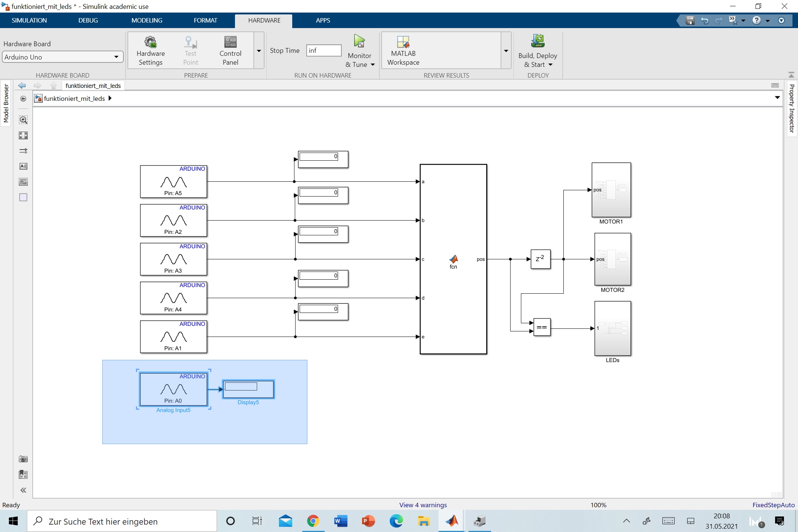Toggle the Model Browser side panel
Image resolution: width=798 pixels, height=532 pixels.
tap(6, 103)
